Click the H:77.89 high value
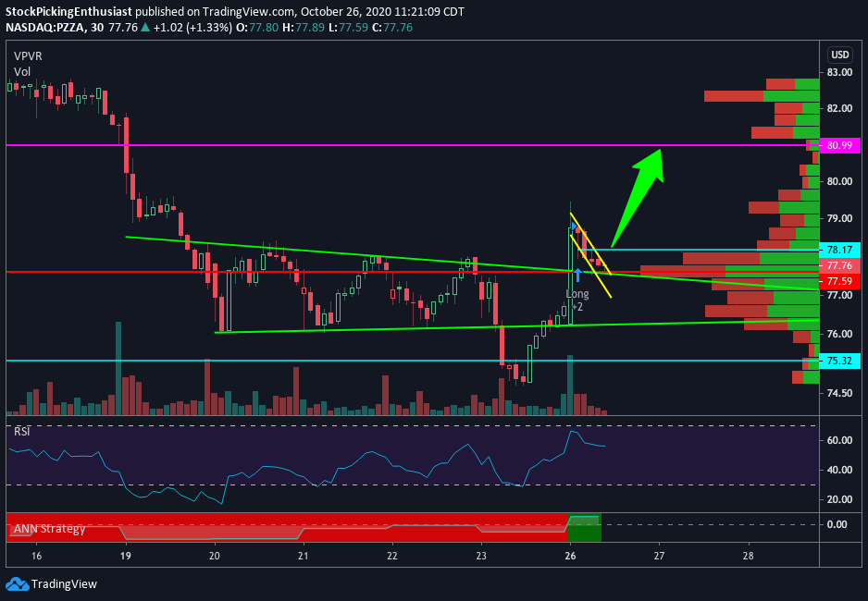868x601 pixels. [x=303, y=27]
